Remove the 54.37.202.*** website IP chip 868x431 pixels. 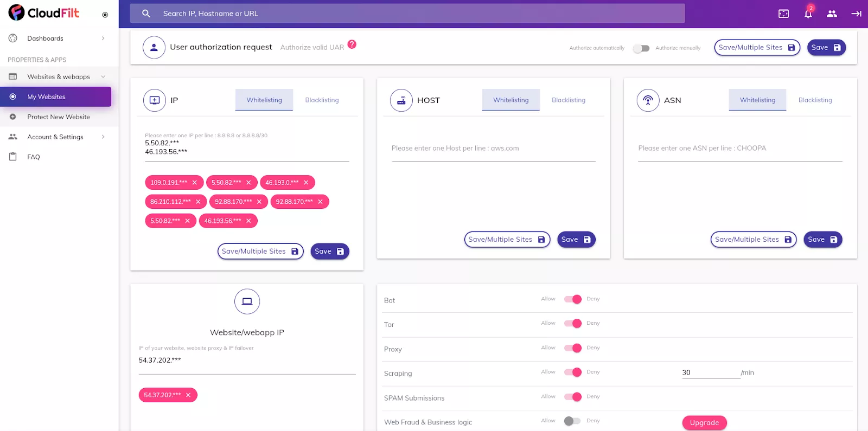[188, 395]
